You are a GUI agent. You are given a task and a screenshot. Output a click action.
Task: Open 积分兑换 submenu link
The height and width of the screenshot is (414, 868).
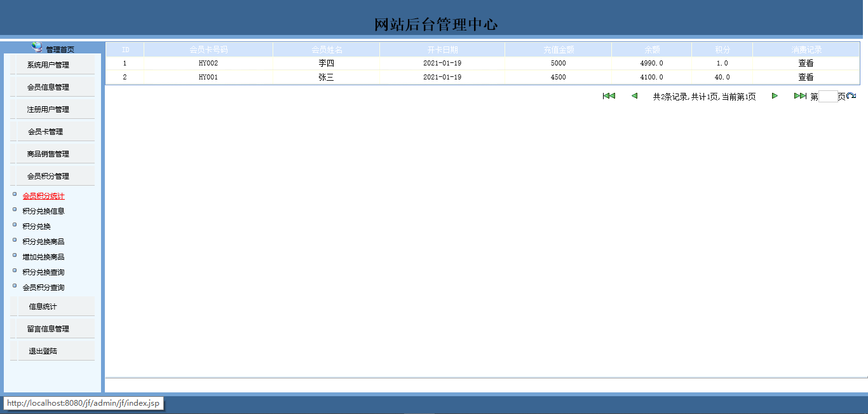pyautogui.click(x=36, y=226)
